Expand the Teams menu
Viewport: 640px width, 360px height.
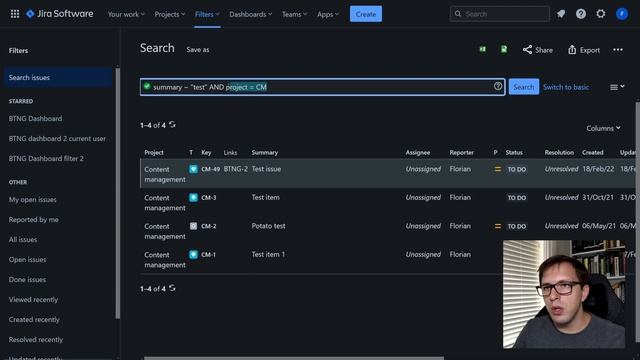(294, 14)
